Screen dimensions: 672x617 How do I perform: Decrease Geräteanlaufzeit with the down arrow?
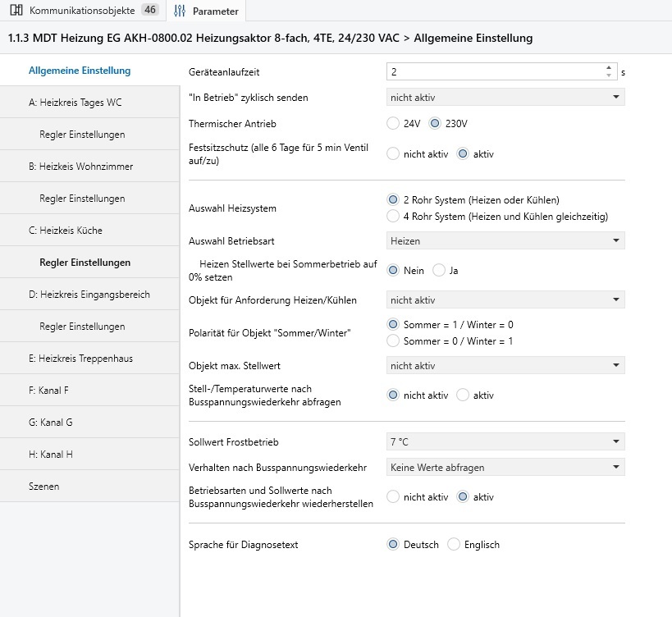pyautogui.click(x=609, y=75)
